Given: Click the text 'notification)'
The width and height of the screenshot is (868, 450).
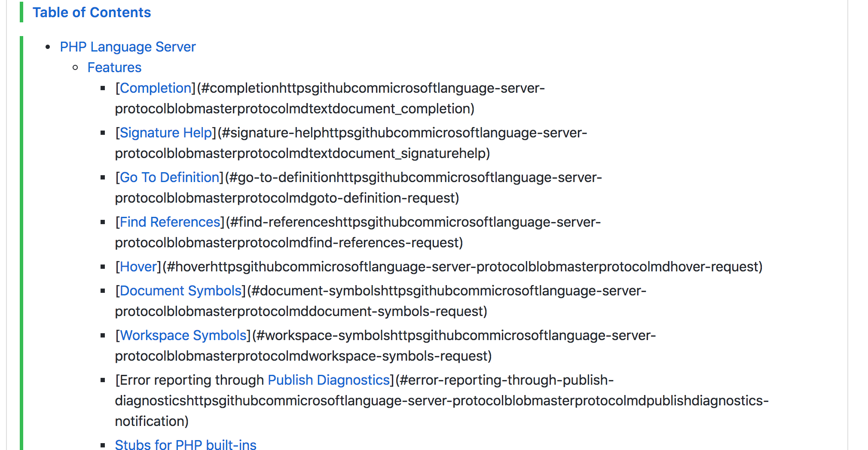Looking at the screenshot, I should 152,421.
